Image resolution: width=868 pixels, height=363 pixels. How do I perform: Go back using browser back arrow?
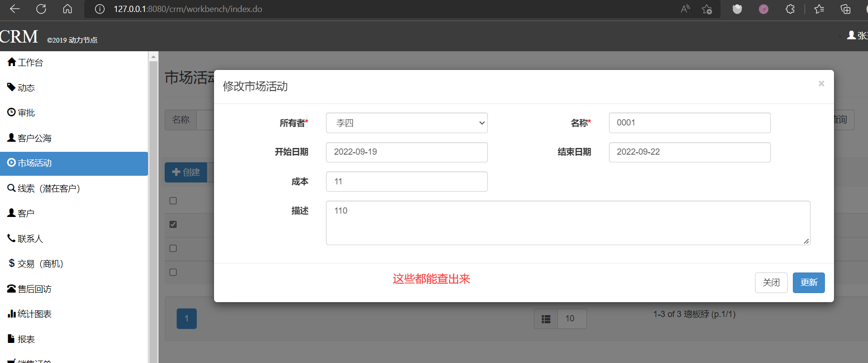pyautogui.click(x=15, y=9)
